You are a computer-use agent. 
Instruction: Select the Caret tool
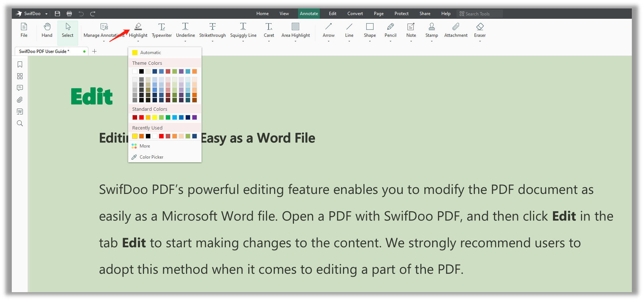[269, 30]
